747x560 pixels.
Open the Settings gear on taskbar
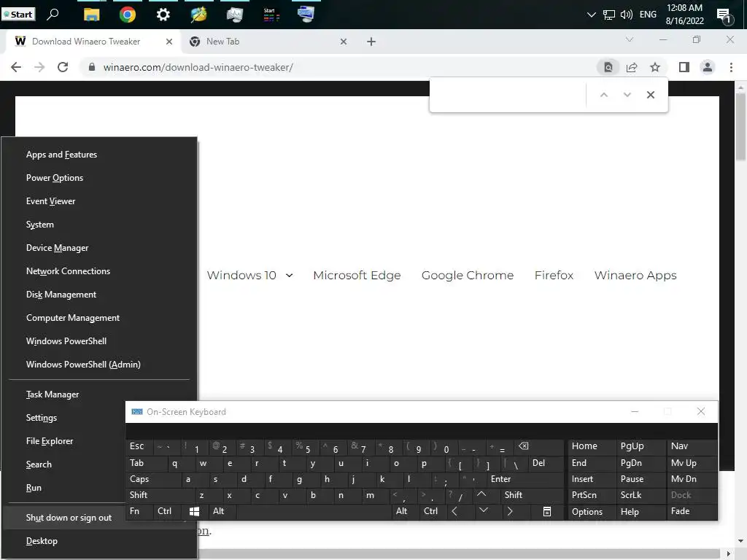(x=163, y=15)
